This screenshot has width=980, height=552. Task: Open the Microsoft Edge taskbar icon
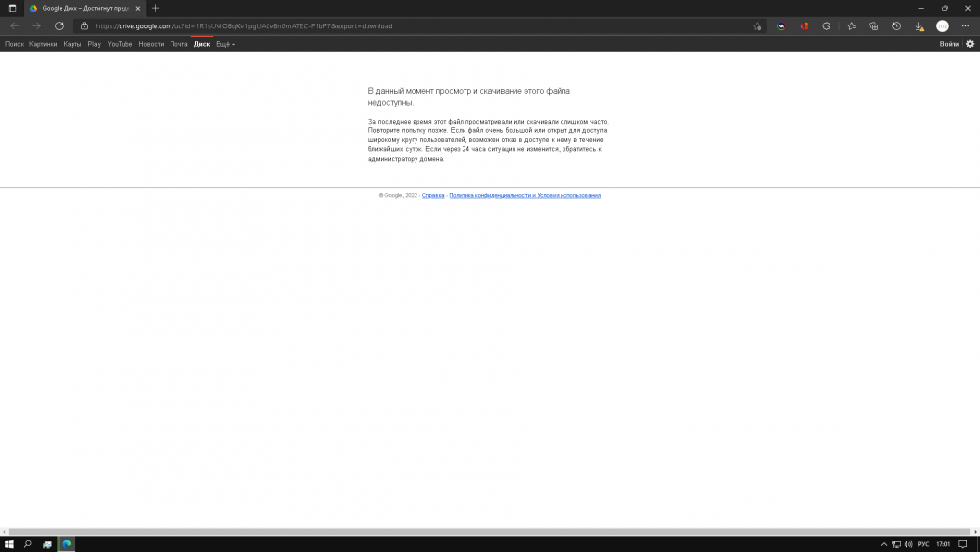67,544
